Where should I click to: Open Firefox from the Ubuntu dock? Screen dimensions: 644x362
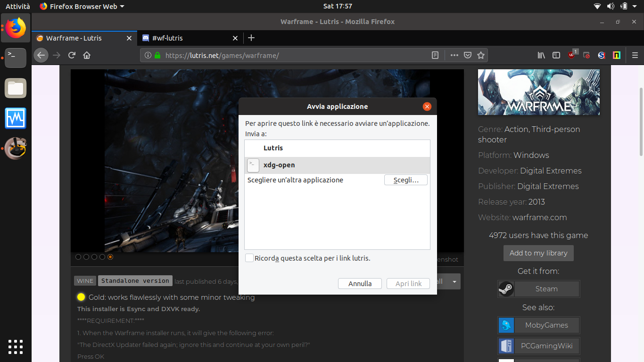16,27
